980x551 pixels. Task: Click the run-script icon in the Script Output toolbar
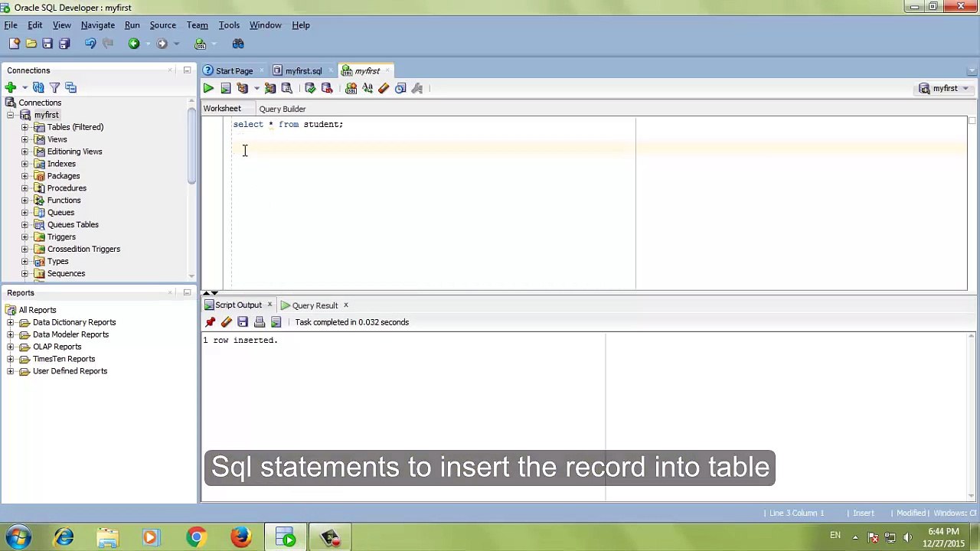(276, 322)
